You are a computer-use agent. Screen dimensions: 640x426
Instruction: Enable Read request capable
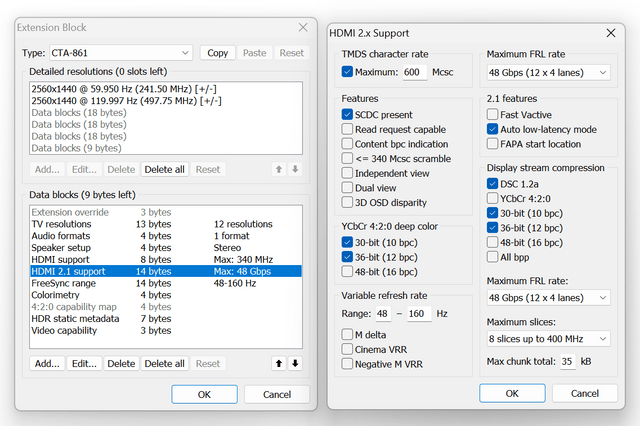(x=347, y=129)
